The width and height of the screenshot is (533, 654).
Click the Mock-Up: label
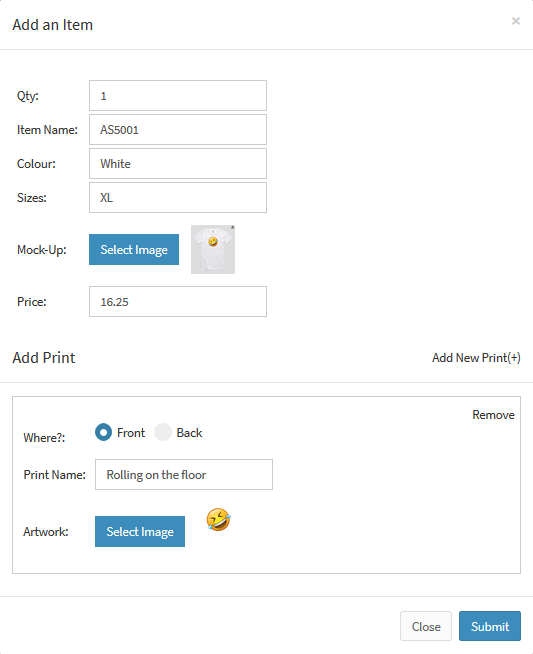[42, 250]
